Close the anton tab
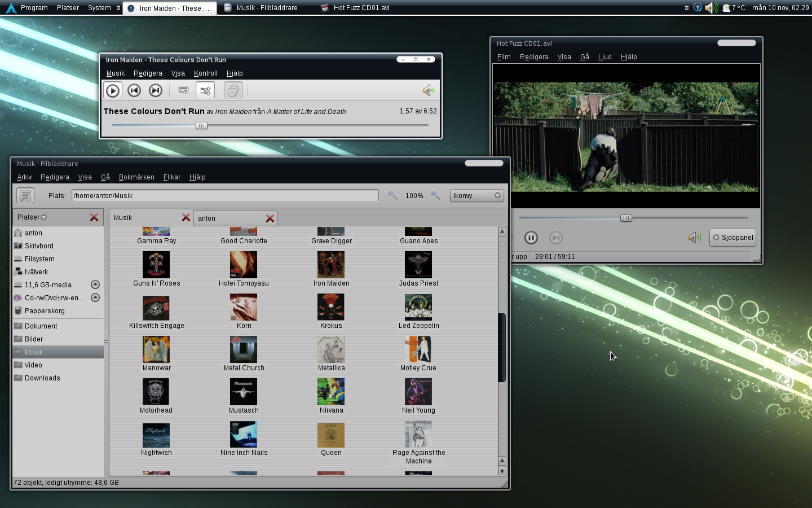The width and height of the screenshot is (812, 508). point(270,218)
